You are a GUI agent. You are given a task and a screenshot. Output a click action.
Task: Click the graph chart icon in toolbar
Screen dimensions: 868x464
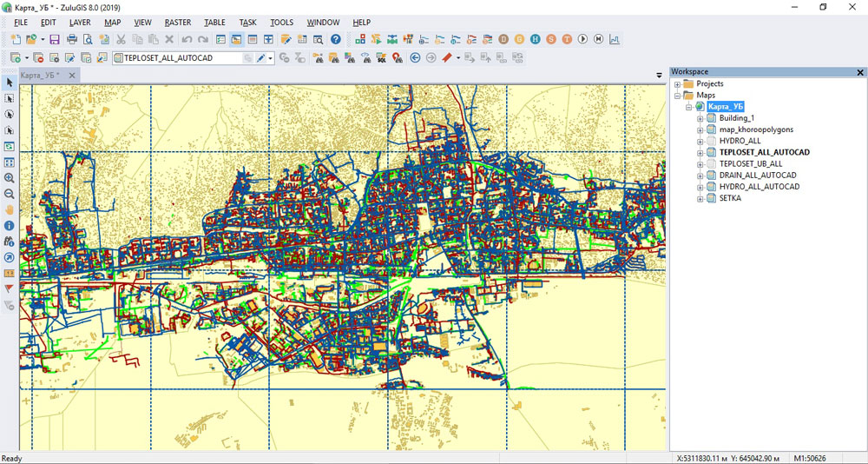(x=615, y=39)
